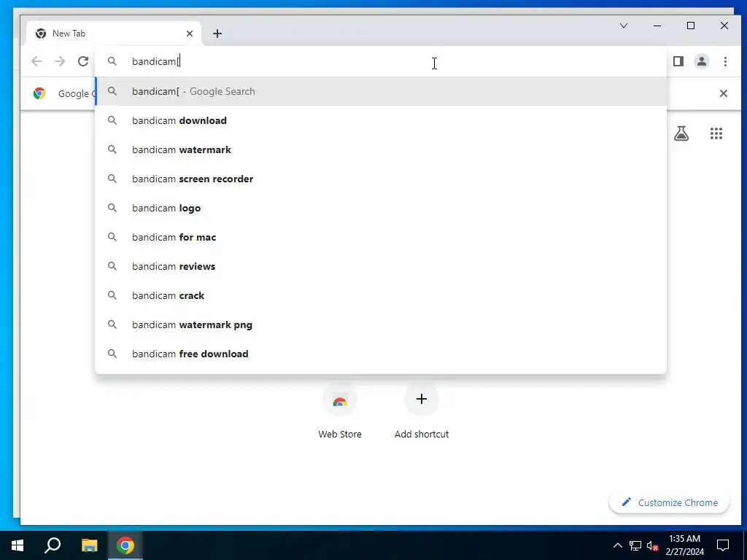747x560 pixels.
Task: Expand the tab search chevron
Action: (624, 26)
